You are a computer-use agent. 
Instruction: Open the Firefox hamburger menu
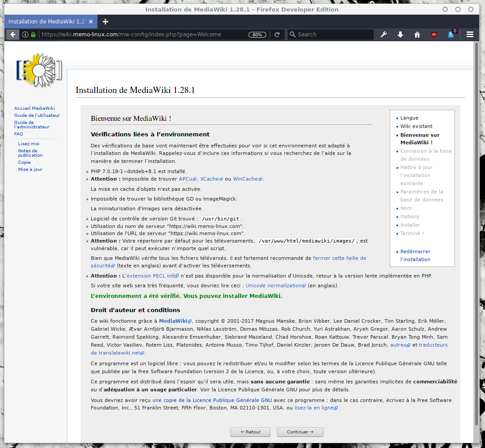click(x=469, y=34)
